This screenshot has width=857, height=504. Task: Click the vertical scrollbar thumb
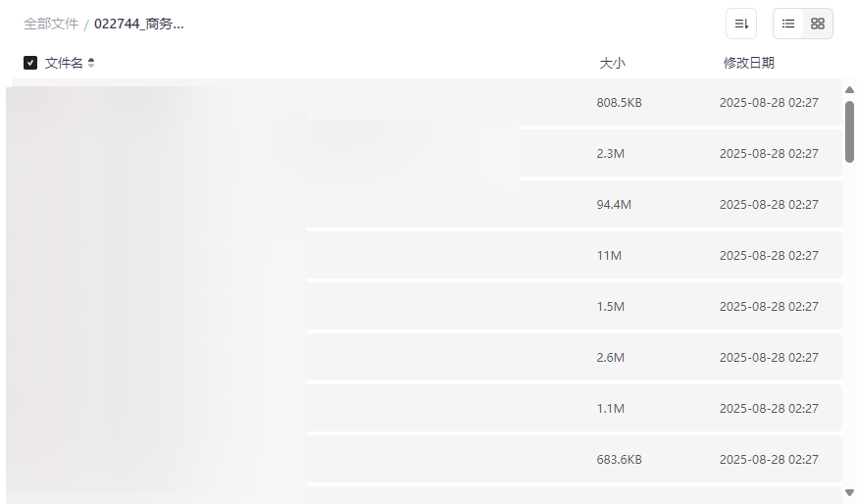click(x=849, y=130)
